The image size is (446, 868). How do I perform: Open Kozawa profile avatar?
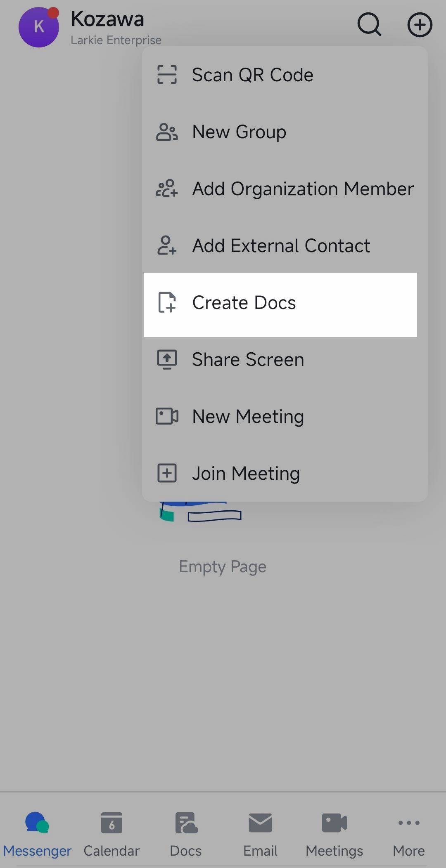(x=39, y=27)
